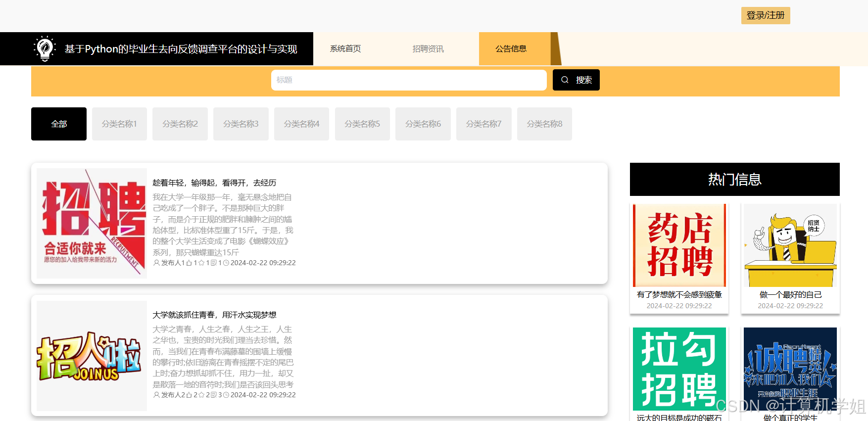The width and height of the screenshot is (868, 421).
Task: Filter by 分类名称8
Action: 544,124
